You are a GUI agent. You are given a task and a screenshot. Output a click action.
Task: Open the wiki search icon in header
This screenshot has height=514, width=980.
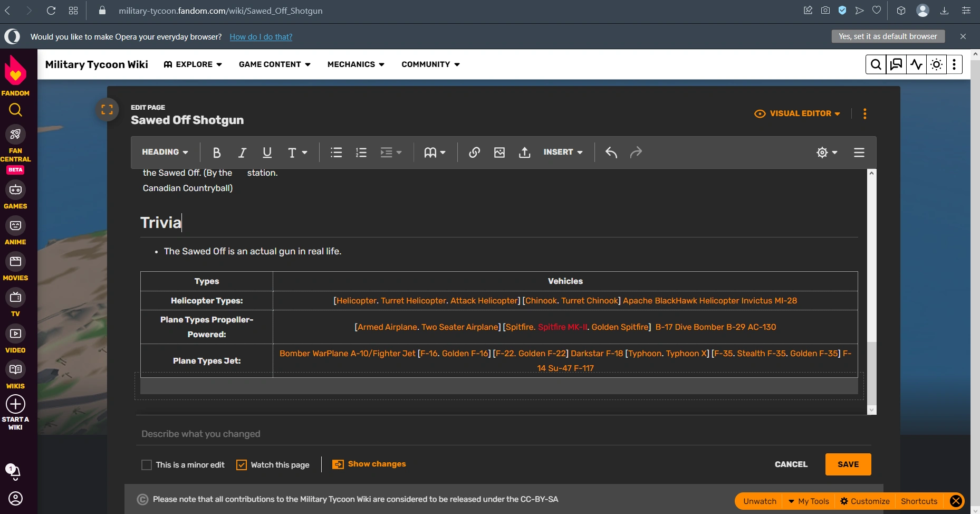click(x=876, y=64)
